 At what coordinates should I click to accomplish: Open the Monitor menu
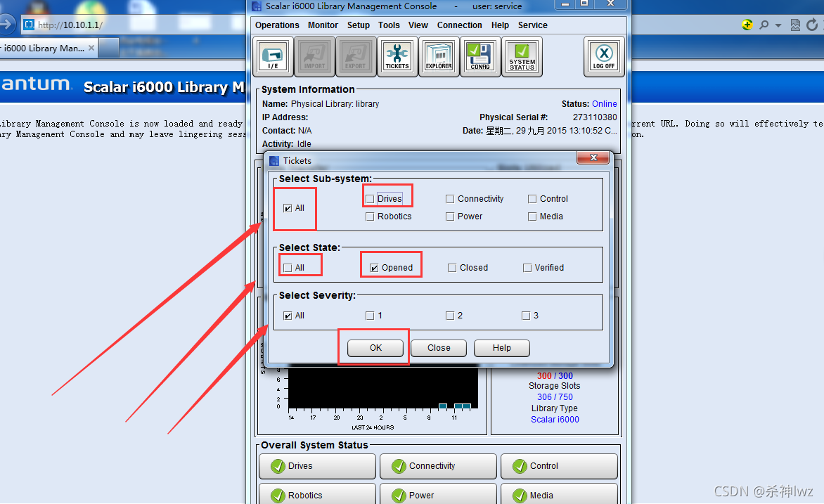click(323, 25)
